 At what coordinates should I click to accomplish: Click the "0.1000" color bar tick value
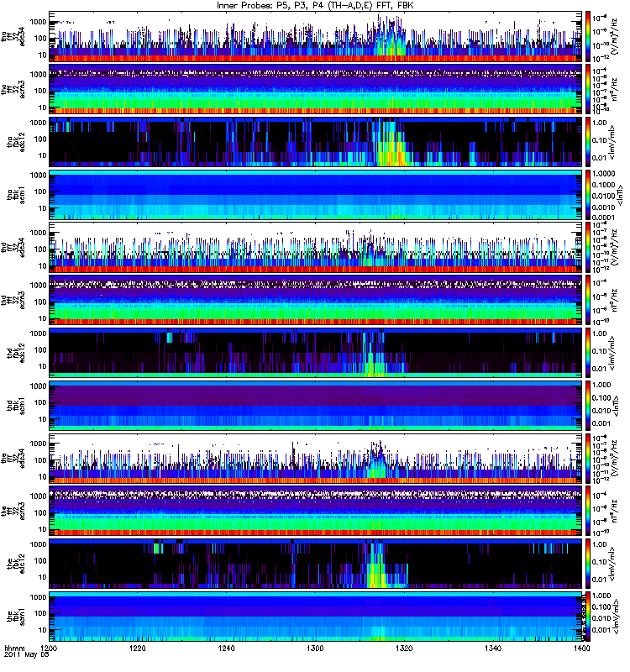coord(603,185)
